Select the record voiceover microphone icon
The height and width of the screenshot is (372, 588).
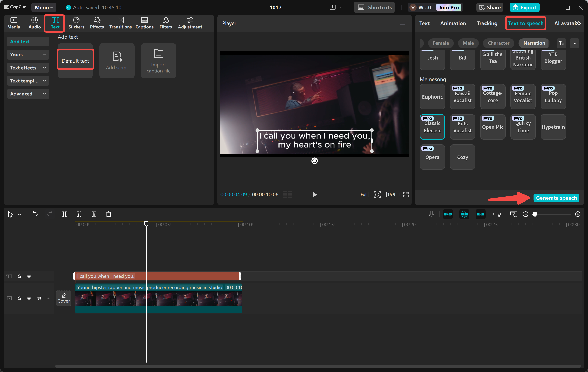click(431, 214)
